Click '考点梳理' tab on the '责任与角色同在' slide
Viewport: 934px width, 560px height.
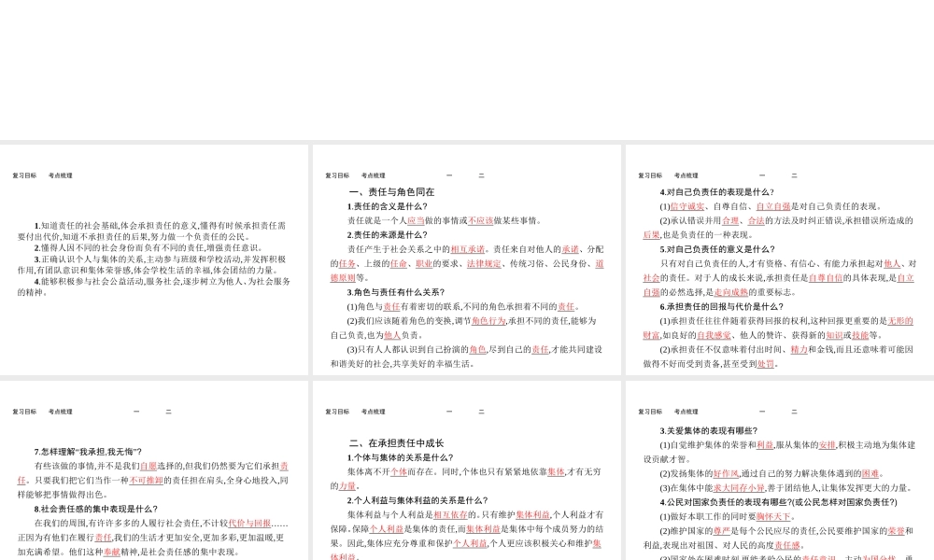(373, 175)
